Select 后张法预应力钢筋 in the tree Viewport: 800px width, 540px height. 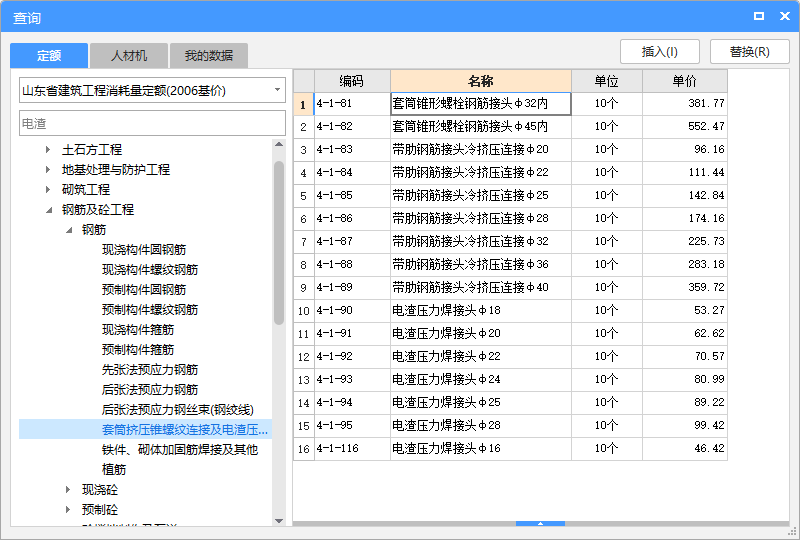pyautogui.click(x=150, y=389)
